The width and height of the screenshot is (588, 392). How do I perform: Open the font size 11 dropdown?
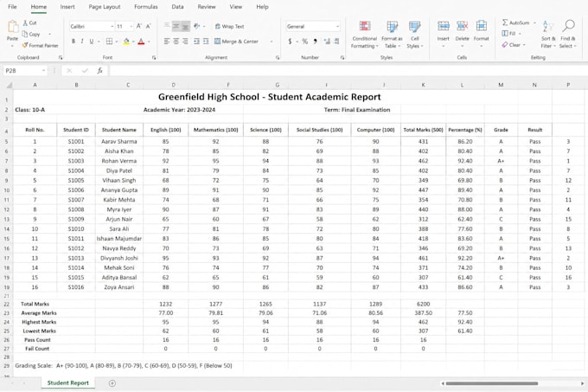click(x=131, y=26)
